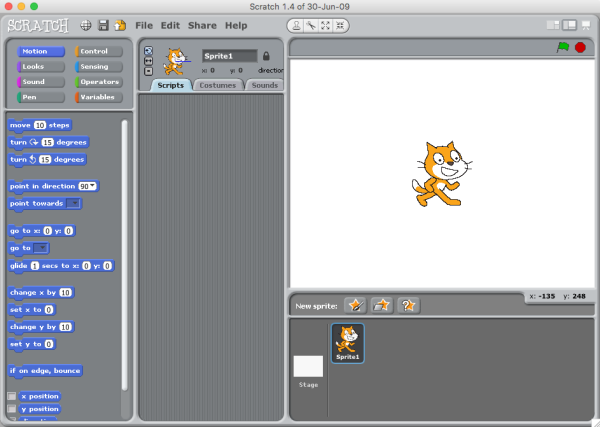Enable the x position checkbox

(x=12, y=396)
